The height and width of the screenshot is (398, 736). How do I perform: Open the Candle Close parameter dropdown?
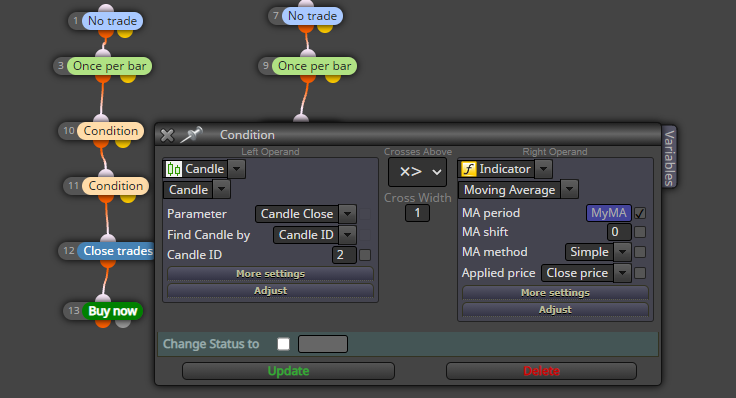point(347,214)
